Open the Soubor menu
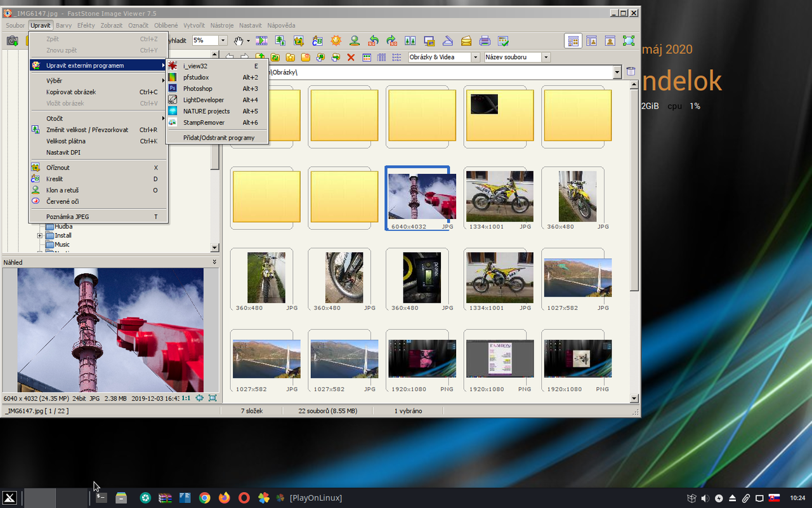This screenshot has width=812, height=508. click(15, 25)
